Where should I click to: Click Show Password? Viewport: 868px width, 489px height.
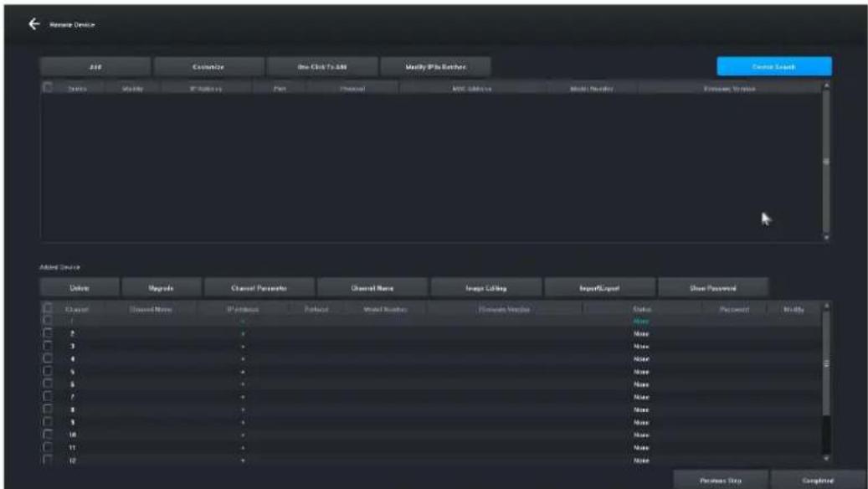click(x=713, y=288)
